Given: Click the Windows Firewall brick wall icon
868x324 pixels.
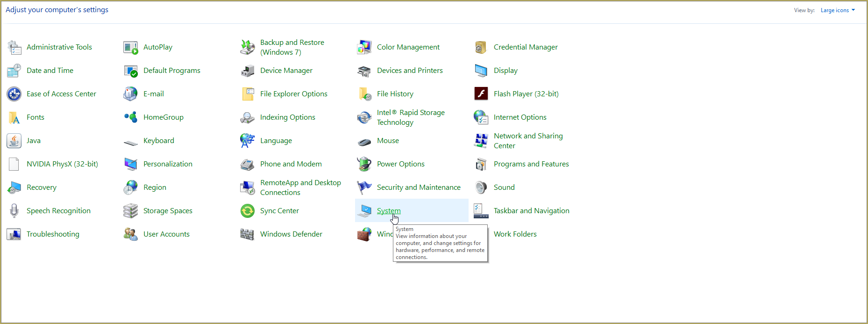Looking at the screenshot, I should 364,234.
